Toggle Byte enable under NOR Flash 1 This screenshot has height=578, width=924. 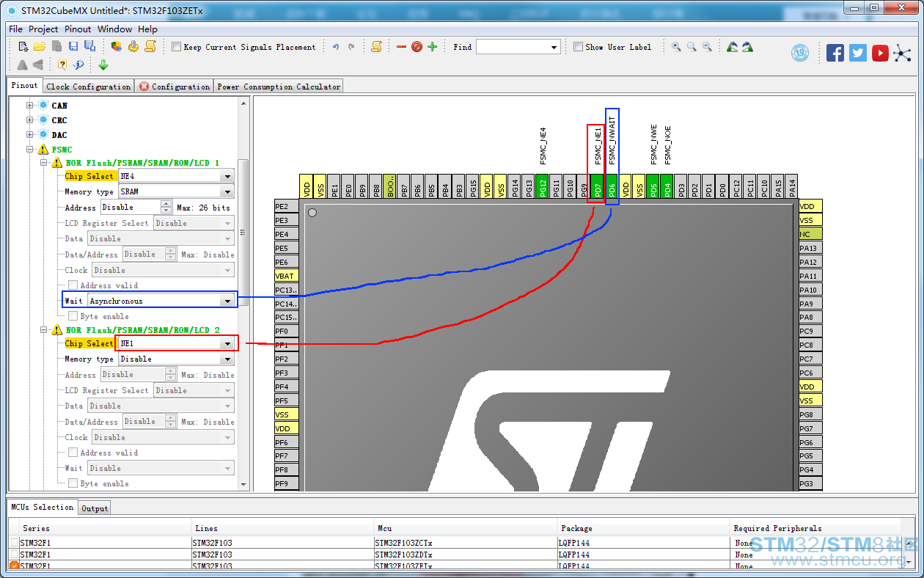click(x=73, y=316)
